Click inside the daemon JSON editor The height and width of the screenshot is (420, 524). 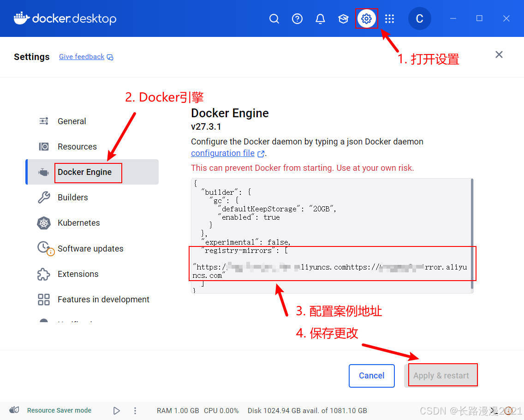pos(331,236)
